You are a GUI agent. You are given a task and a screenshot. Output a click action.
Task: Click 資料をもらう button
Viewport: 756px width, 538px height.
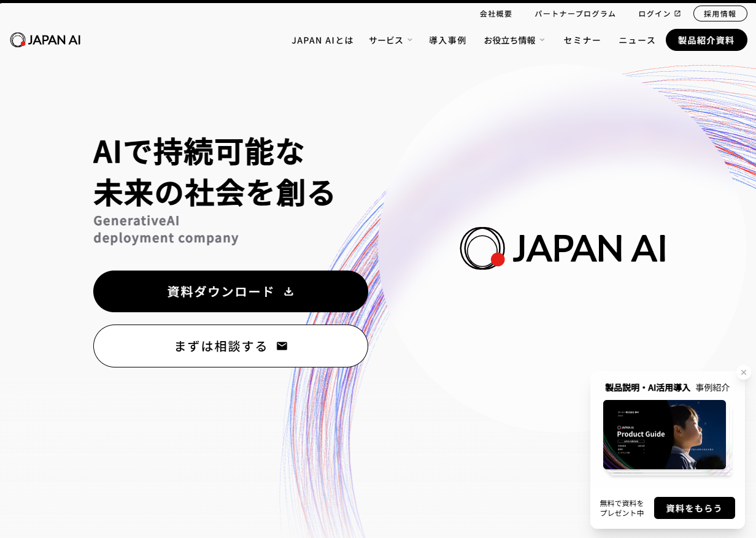(x=694, y=508)
